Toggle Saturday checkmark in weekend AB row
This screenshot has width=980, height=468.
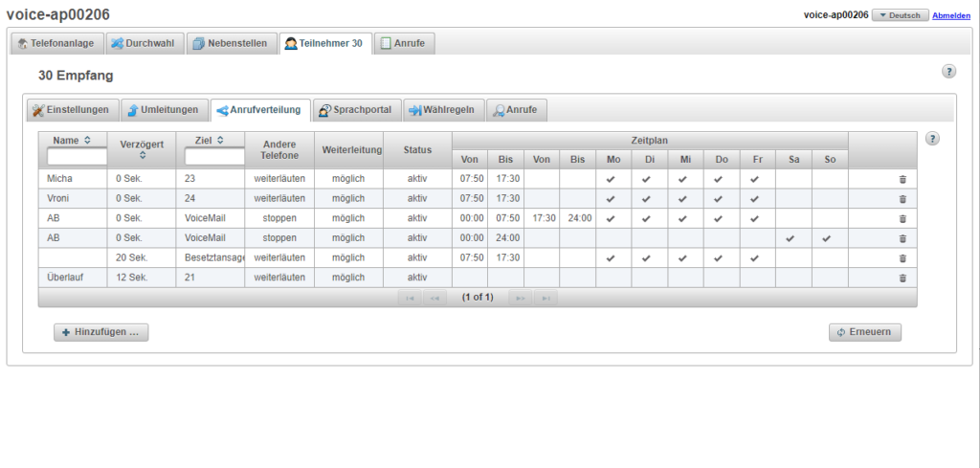point(792,238)
